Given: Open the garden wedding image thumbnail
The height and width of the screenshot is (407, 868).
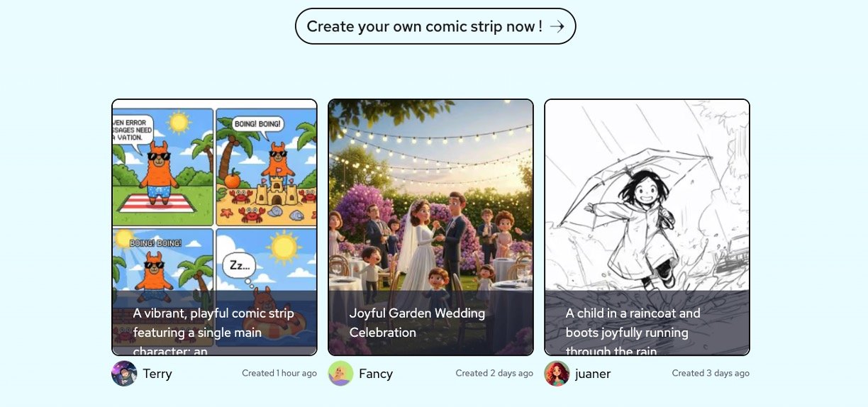Looking at the screenshot, I should coord(430,227).
